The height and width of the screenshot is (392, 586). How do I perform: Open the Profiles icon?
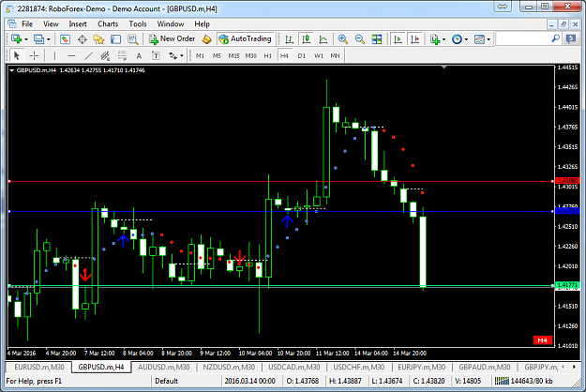[38, 38]
